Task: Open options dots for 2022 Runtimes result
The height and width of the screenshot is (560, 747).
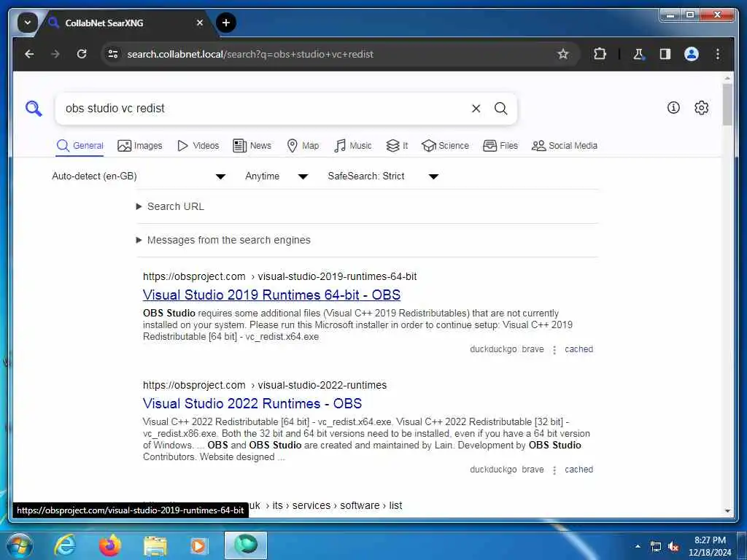Action: point(554,470)
